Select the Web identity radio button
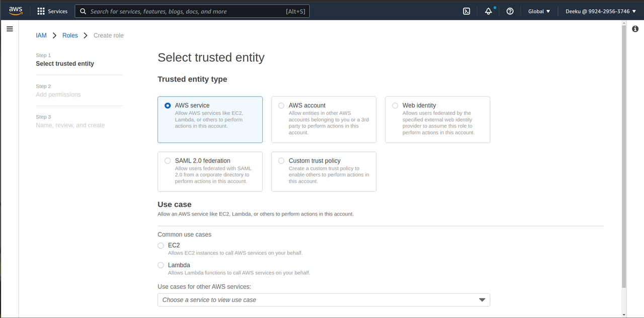The width and height of the screenshot is (644, 318). pyautogui.click(x=395, y=106)
